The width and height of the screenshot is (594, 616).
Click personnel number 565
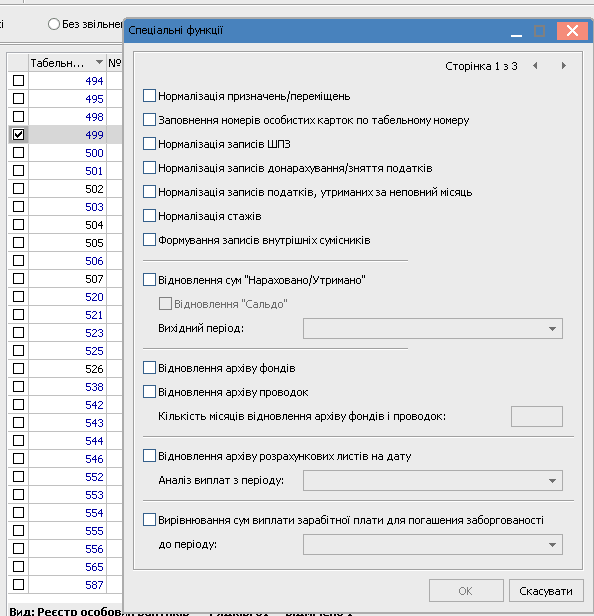pyautogui.click(x=94, y=567)
